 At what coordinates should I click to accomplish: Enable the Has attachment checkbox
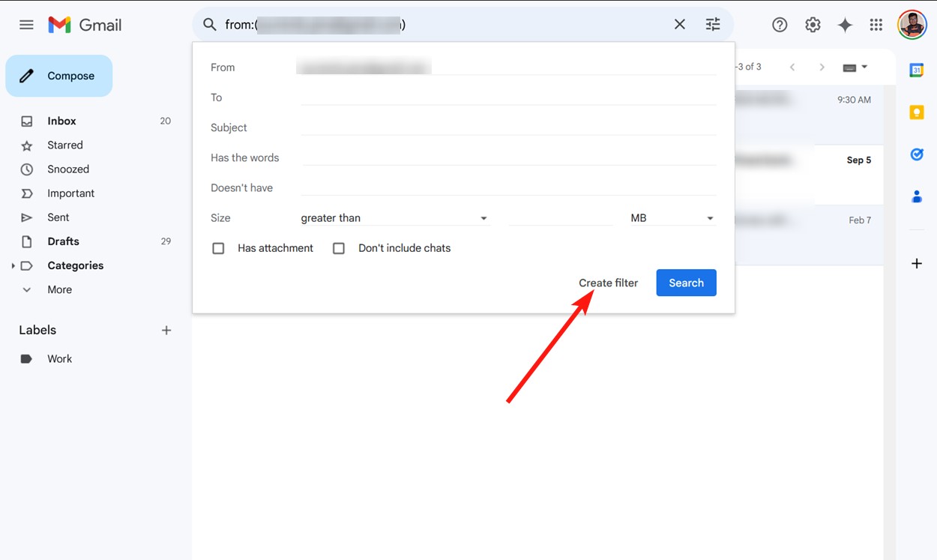[218, 247]
